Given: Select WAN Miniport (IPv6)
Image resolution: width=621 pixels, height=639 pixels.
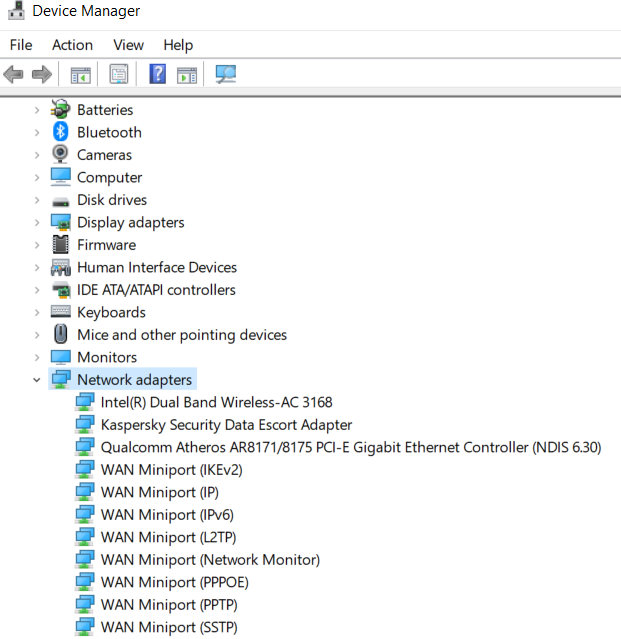Looking at the screenshot, I should tap(167, 515).
